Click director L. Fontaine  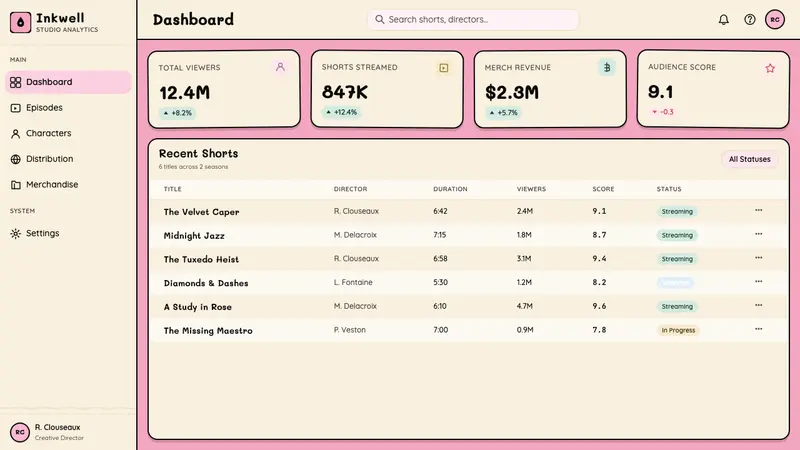[353, 282]
